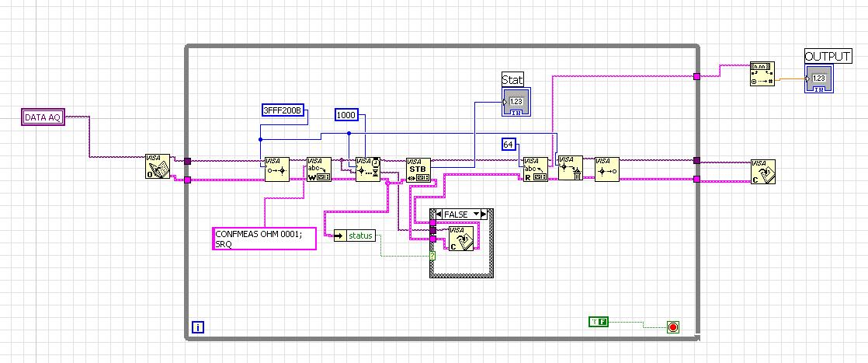The image size is (868, 363).
Task: Click the unbundle arrow beside status
Action: point(340,236)
